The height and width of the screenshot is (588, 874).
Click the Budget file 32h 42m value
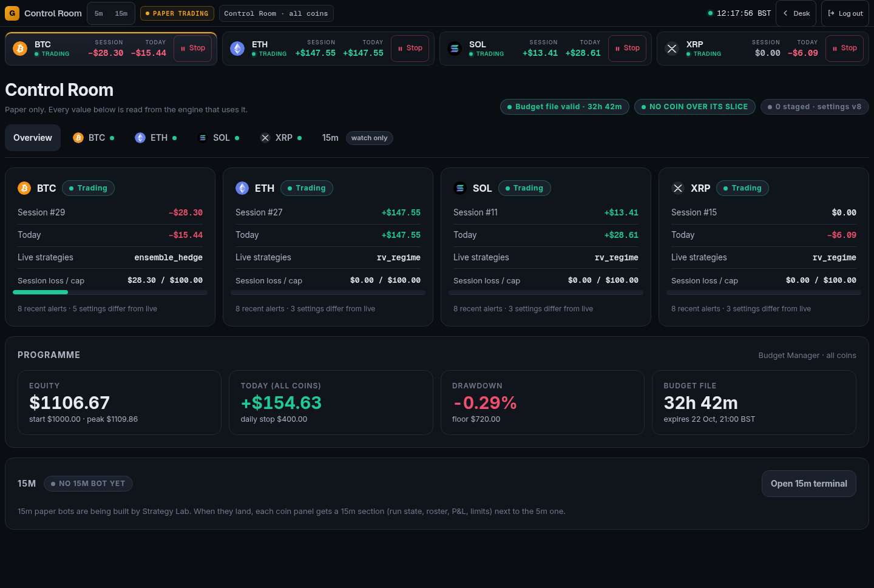700,402
